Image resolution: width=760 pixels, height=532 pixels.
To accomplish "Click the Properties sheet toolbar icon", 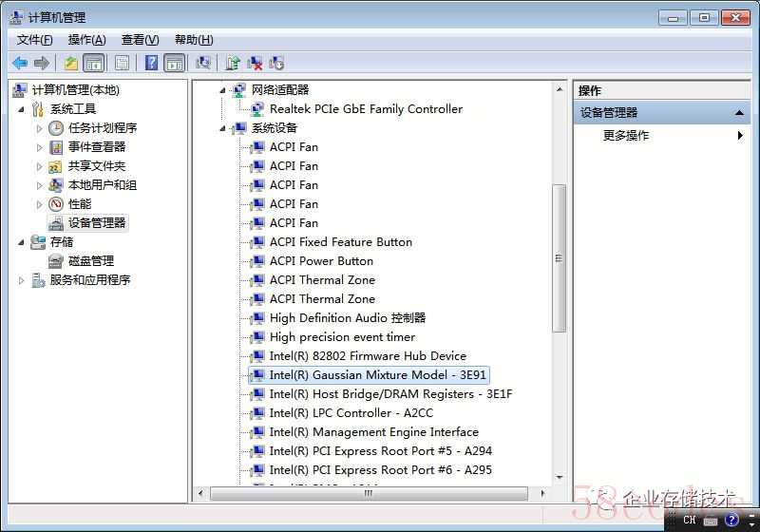I will coord(123,63).
